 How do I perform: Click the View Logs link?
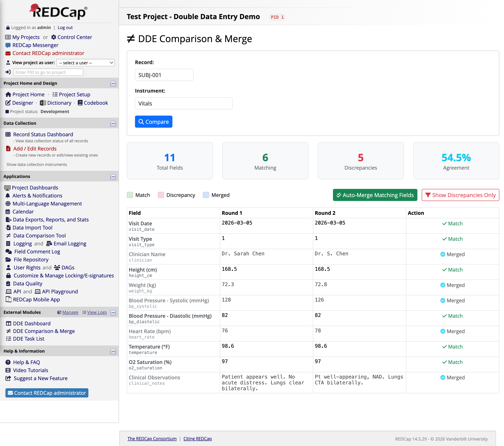pyautogui.click(x=97, y=312)
